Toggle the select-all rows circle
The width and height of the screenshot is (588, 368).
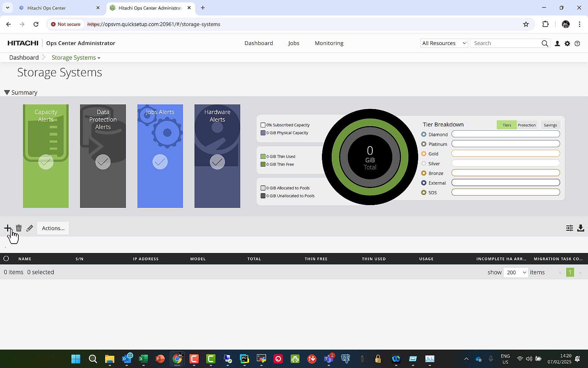(6, 259)
